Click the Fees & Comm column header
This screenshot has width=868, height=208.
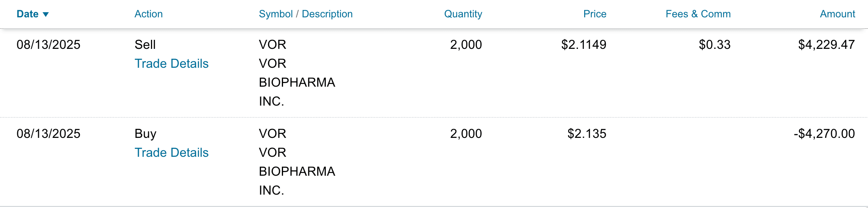pos(698,14)
